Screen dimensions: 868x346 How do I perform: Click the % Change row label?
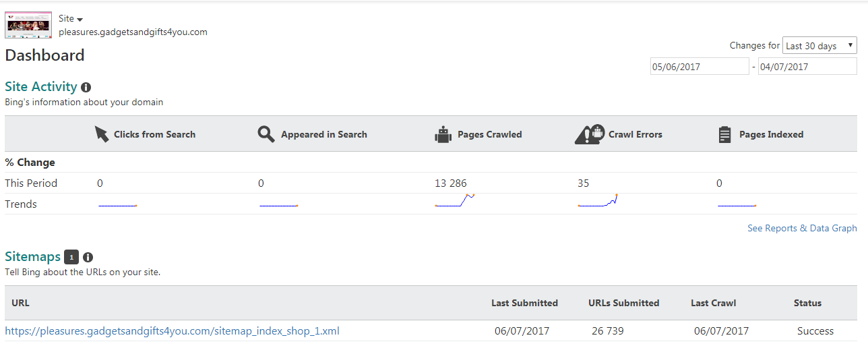(30, 162)
